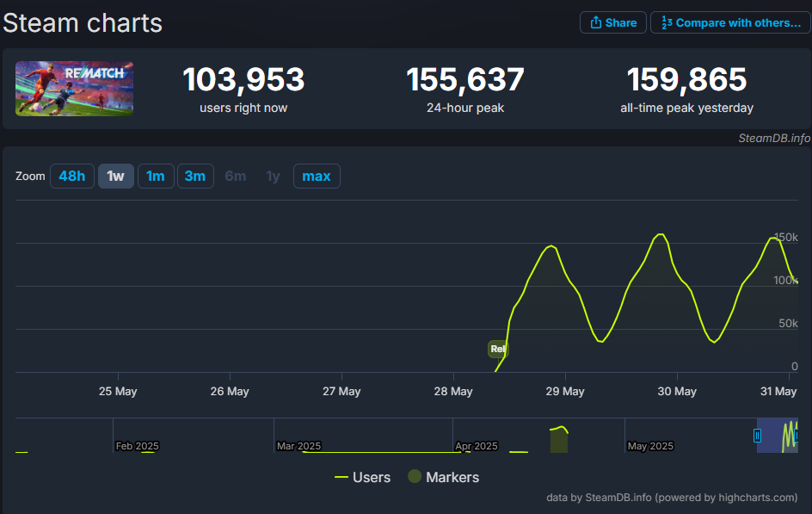Click the 30 May axis label
Screen dimensions: 812x514
pyautogui.click(x=677, y=391)
